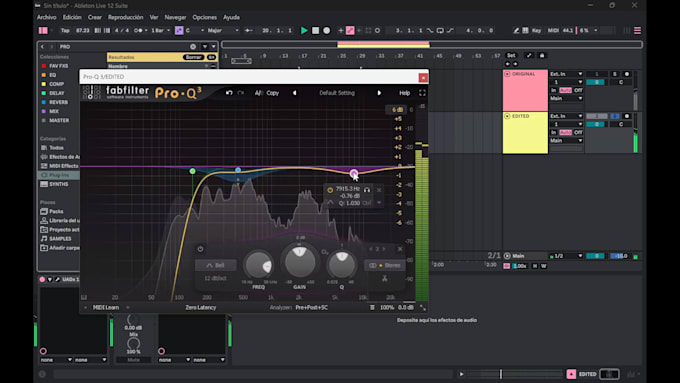The width and height of the screenshot is (680, 383).
Task: Select the blue EQ band node
Action: (x=238, y=170)
